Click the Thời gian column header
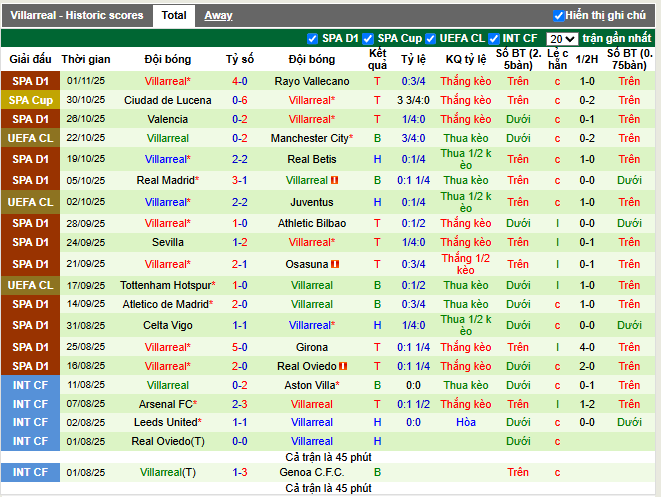661x497 pixels. tap(86, 59)
